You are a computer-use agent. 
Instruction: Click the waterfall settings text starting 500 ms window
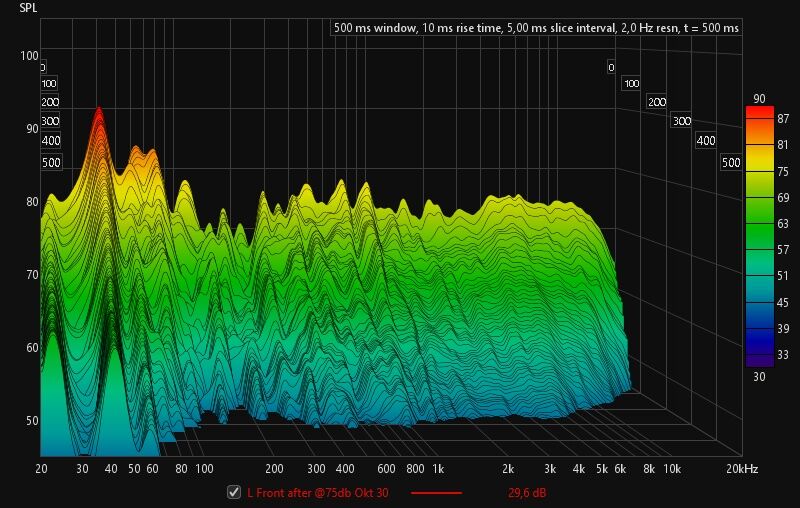(x=536, y=28)
